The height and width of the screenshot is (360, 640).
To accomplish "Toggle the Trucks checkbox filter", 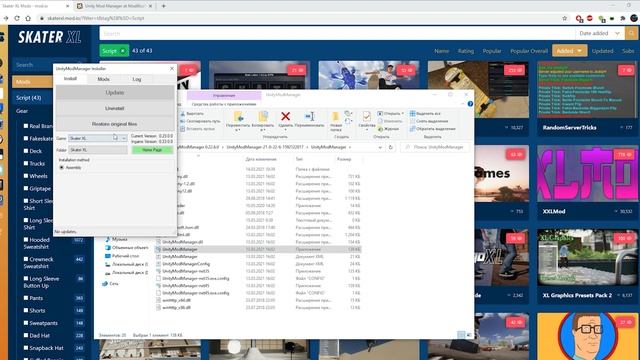I will [26, 163].
